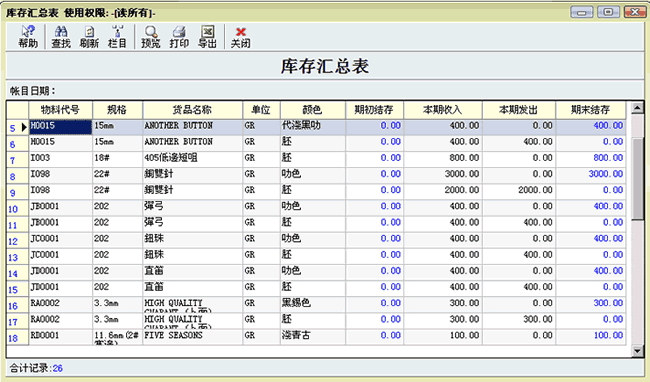Click 黑錫色 color cell
Screen dimensions: 650x382
coord(313,305)
